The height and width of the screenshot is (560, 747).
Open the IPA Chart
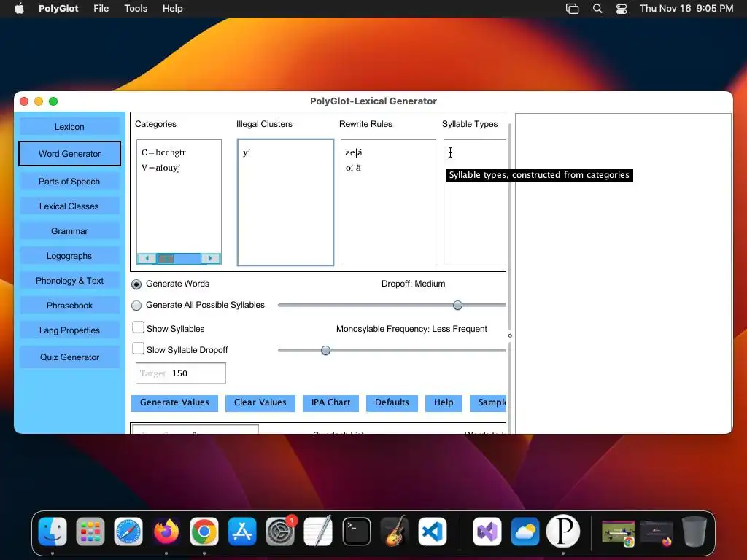click(330, 402)
